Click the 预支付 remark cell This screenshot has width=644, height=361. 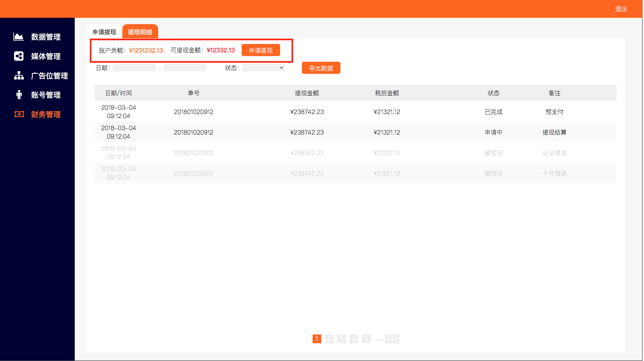(555, 112)
